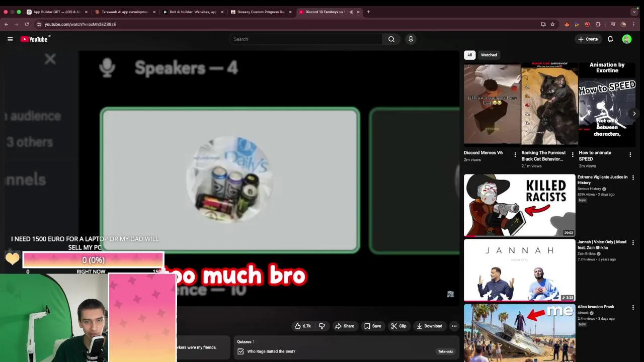The image size is (644, 362).
Task: Open Alien Invasion Prank title link
Action: [596, 307]
